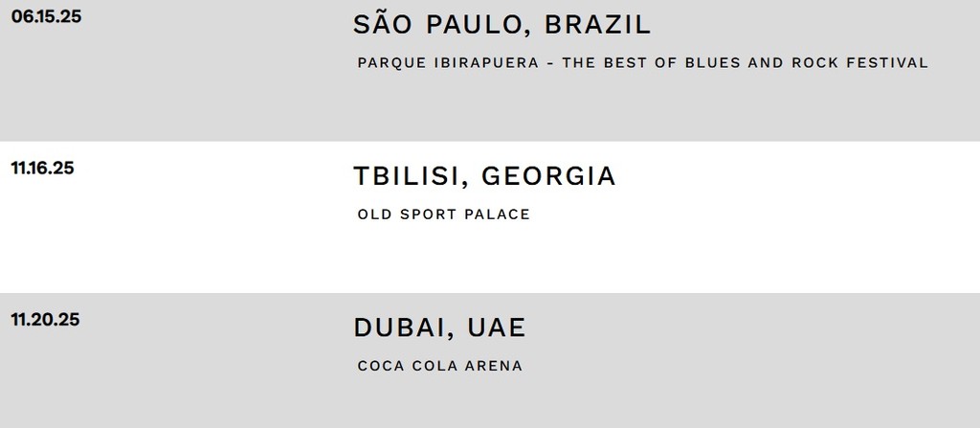
Task: Click the word GEORGIA in the second heading
Action: (x=548, y=176)
